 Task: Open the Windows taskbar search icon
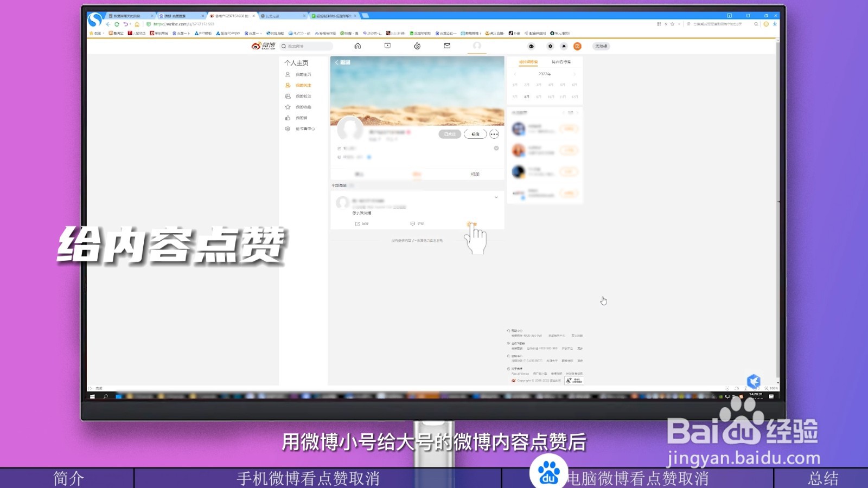[105, 396]
